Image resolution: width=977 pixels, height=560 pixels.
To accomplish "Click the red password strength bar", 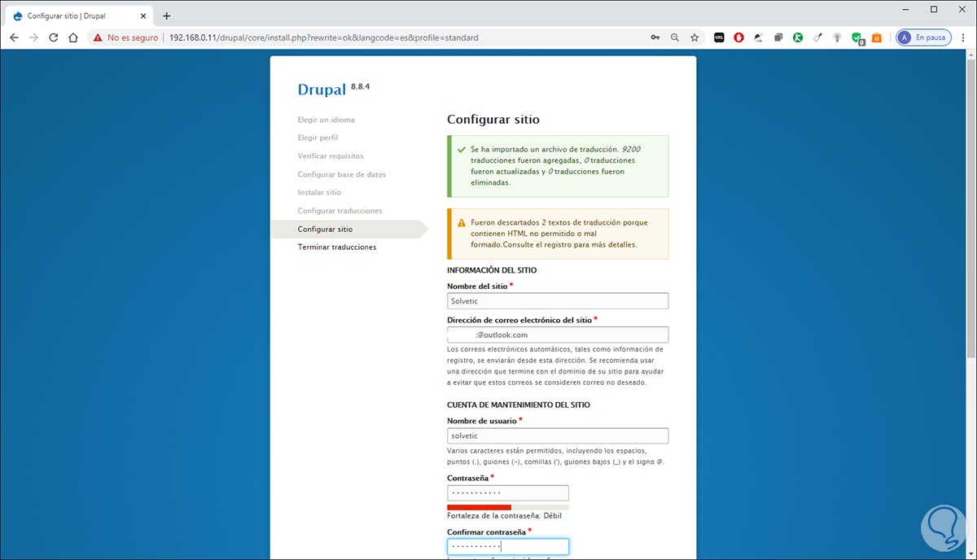I will pos(479,507).
